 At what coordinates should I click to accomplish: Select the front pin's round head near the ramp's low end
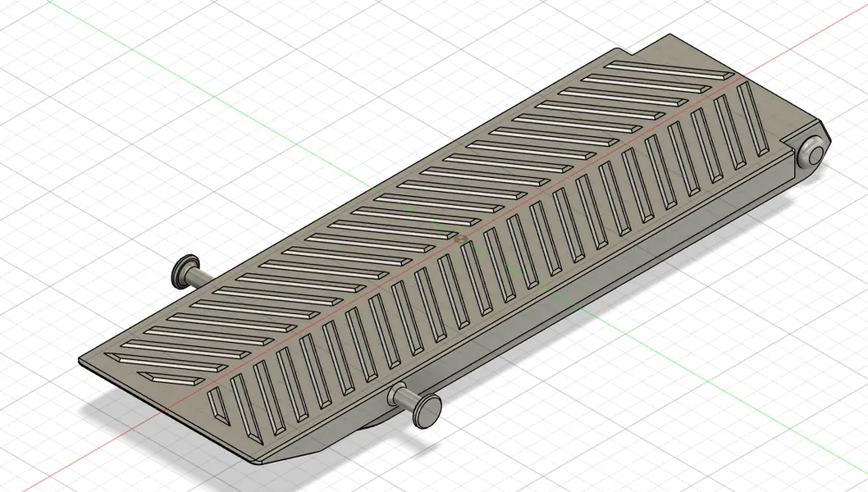tap(427, 412)
